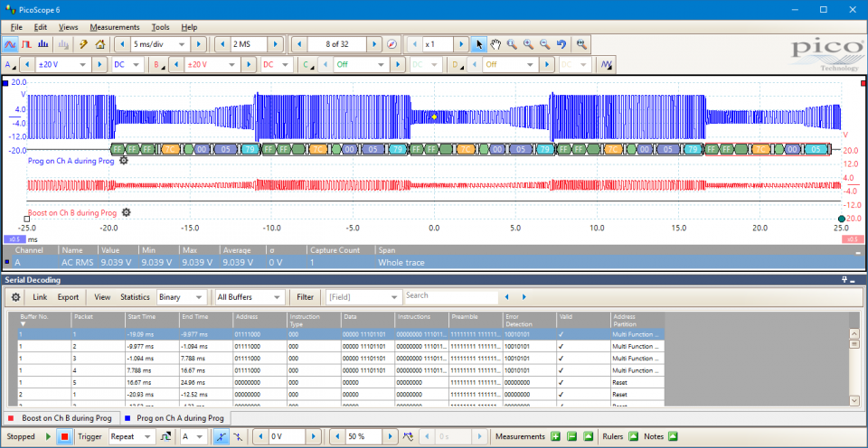This screenshot has width=868, height=448.
Task: Go to previous waveform buffer
Action: coord(299,44)
